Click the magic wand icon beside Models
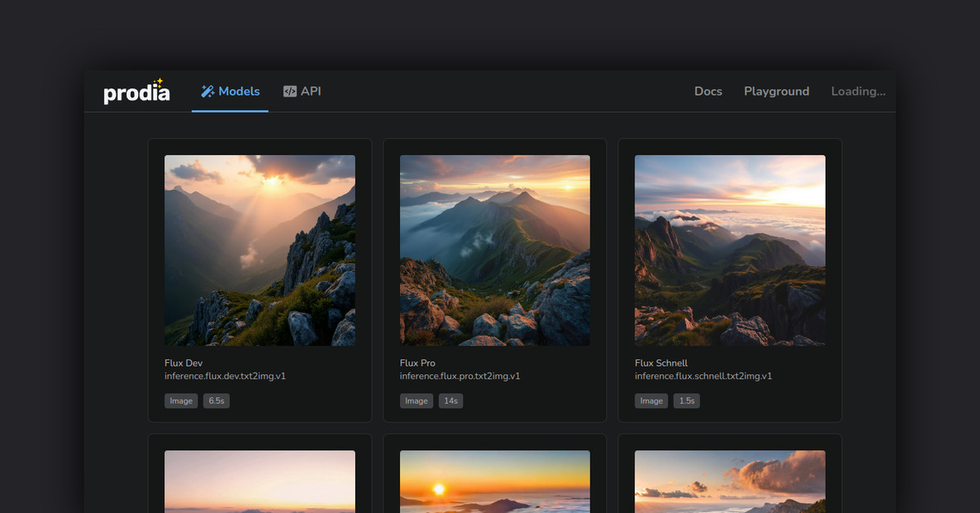This screenshot has width=980, height=513. pyautogui.click(x=207, y=91)
